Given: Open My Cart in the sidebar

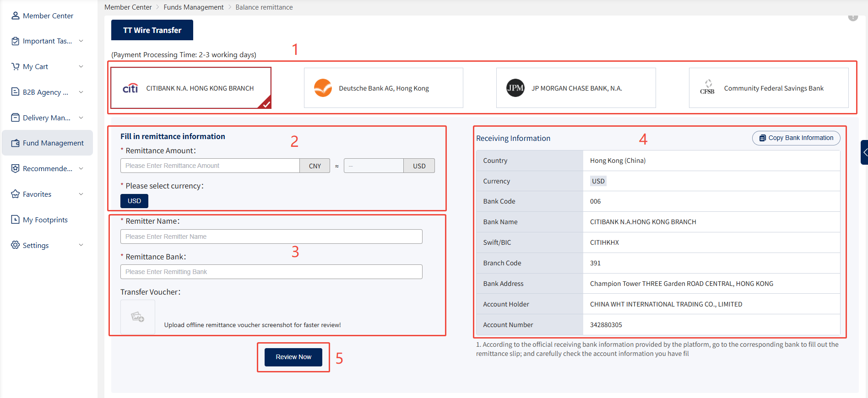Looking at the screenshot, I should (x=48, y=66).
